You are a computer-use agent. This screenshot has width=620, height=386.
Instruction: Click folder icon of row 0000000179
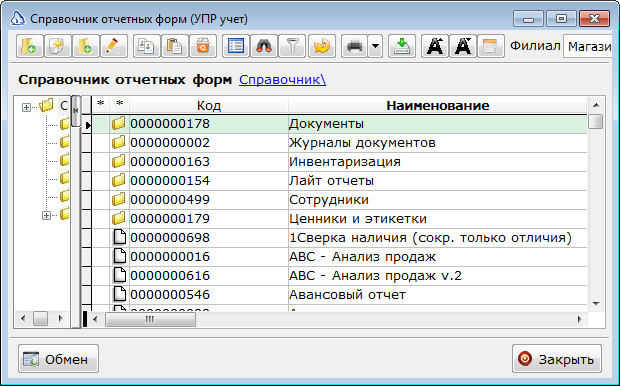tap(119, 218)
